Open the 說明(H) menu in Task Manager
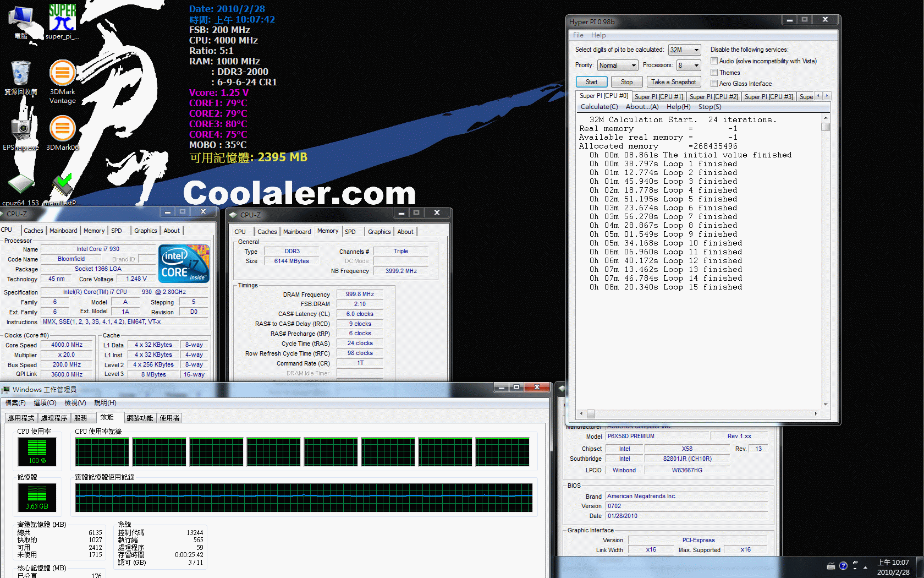This screenshot has width=924, height=578. click(x=105, y=403)
